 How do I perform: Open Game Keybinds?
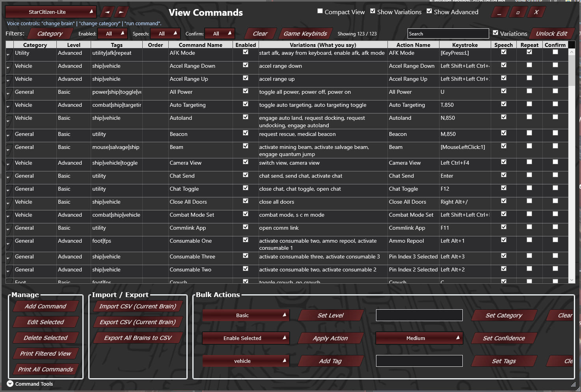point(305,33)
